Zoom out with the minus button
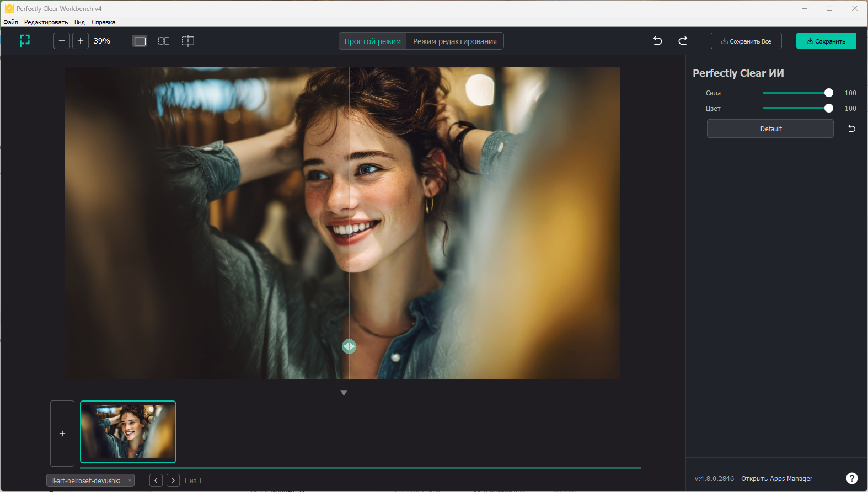Viewport: 868px width, 492px height. pyautogui.click(x=62, y=41)
